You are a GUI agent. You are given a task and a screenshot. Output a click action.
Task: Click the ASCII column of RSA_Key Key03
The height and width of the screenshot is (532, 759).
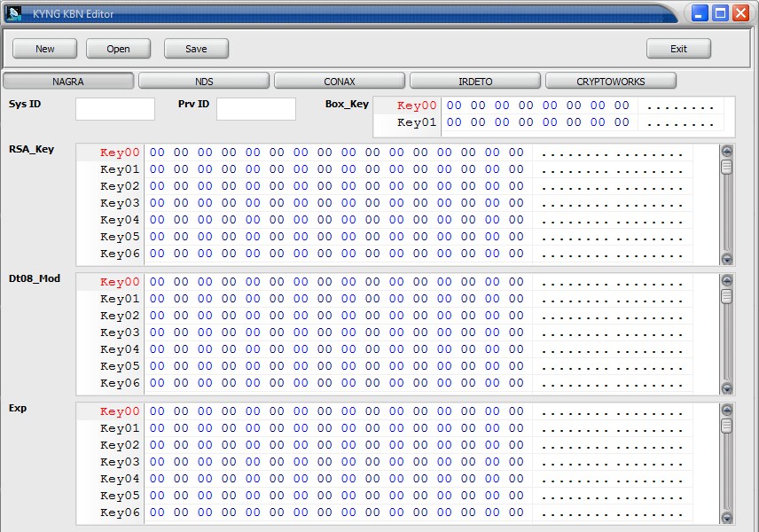click(x=613, y=204)
